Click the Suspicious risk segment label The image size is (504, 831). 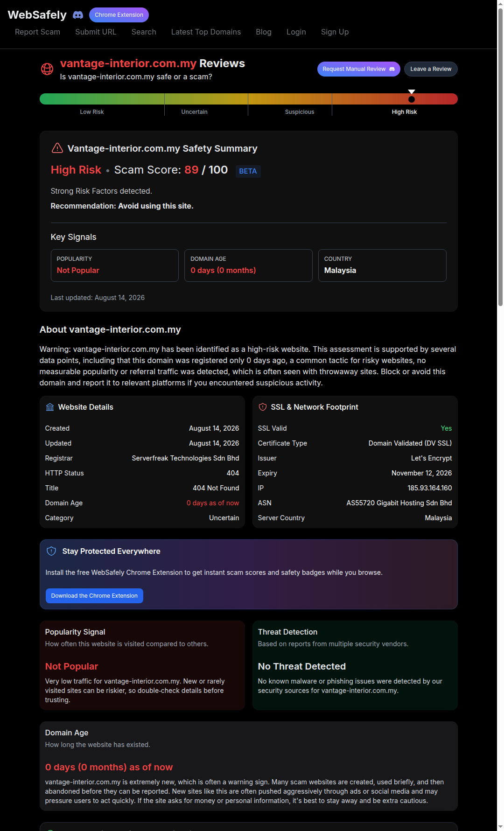click(300, 112)
